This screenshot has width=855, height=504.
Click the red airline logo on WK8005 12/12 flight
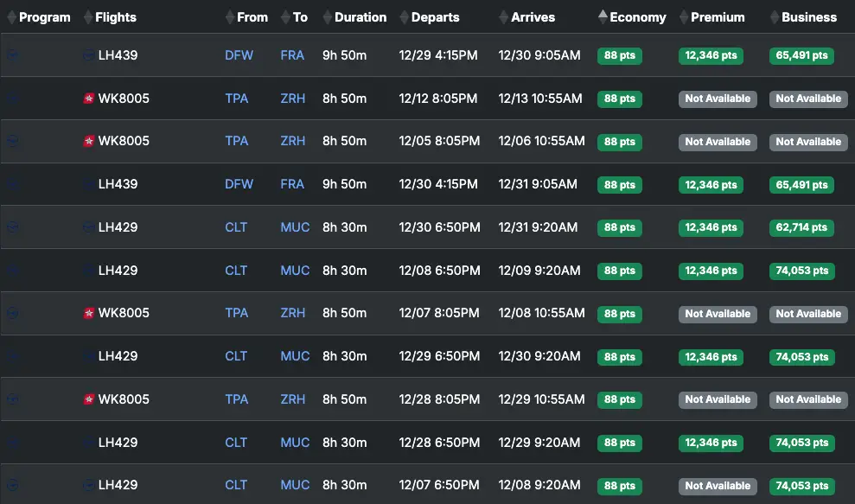[x=88, y=99]
